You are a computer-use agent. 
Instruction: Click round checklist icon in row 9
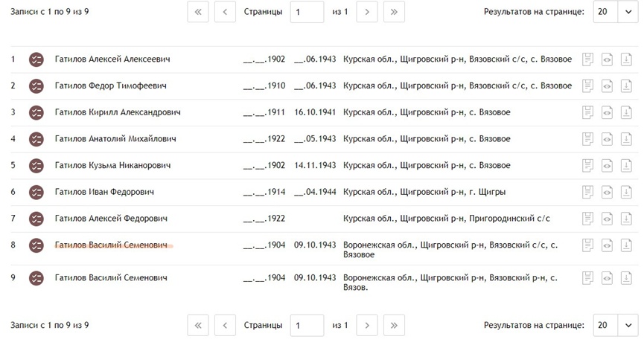pos(36,278)
